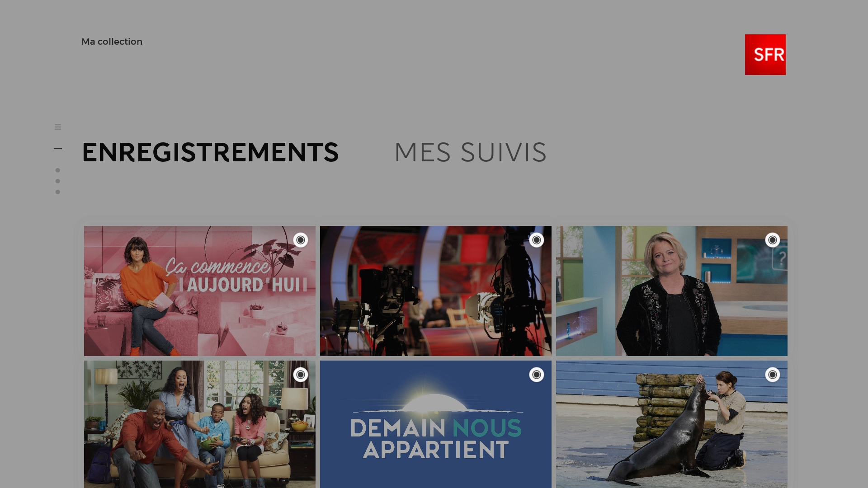Click record icon on blonde woman thumbnail

tap(773, 240)
